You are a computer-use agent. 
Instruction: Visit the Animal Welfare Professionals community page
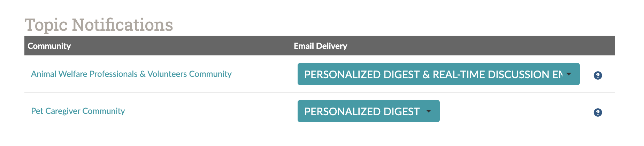coord(131,74)
